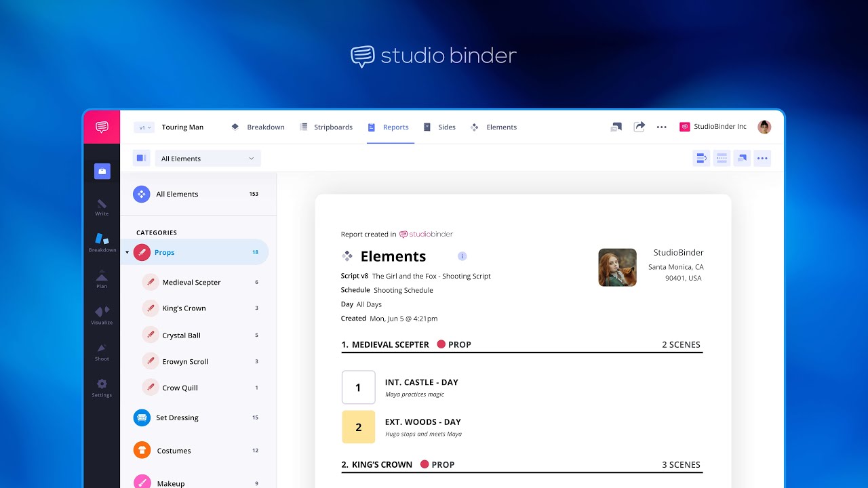868x488 pixels.
Task: Select Costumes category
Action: tap(197, 450)
